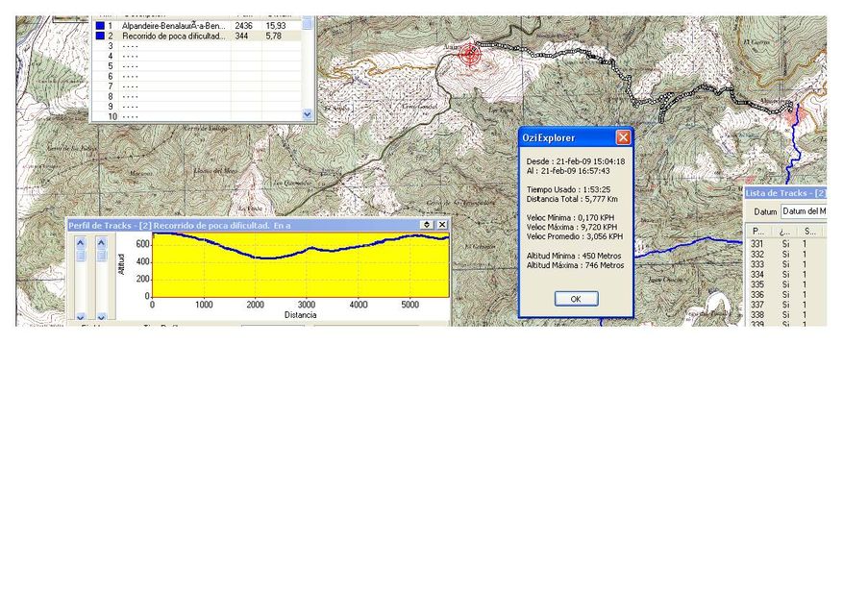Select track point row 336
Viewport: 868px width, 614px height.
coord(786,295)
